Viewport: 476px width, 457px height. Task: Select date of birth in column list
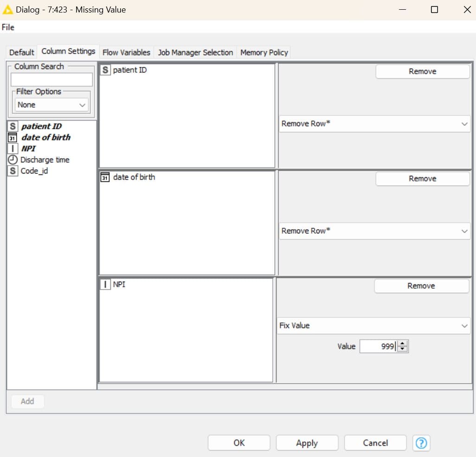[x=45, y=137]
